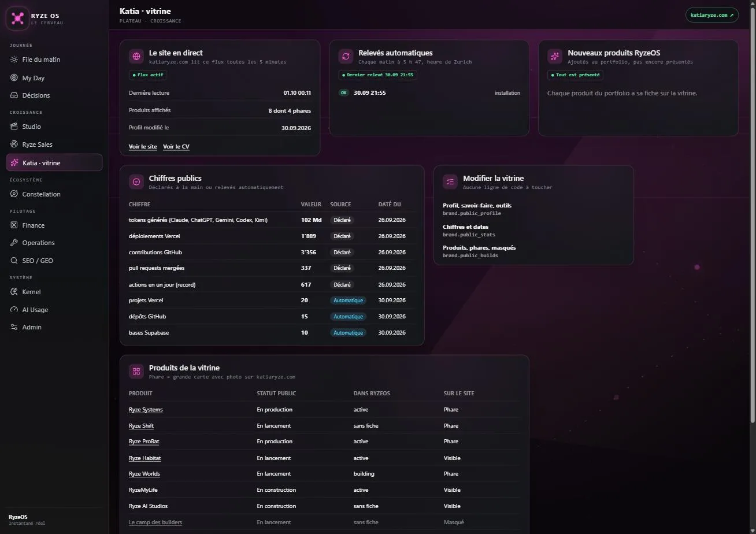Open the Finance section
This screenshot has height=534, width=756.
pyautogui.click(x=54, y=225)
